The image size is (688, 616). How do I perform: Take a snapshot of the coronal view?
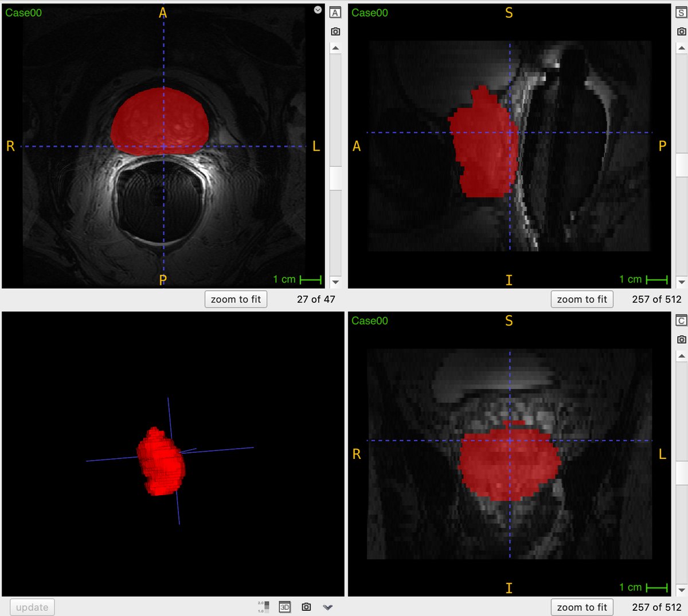pos(681,340)
